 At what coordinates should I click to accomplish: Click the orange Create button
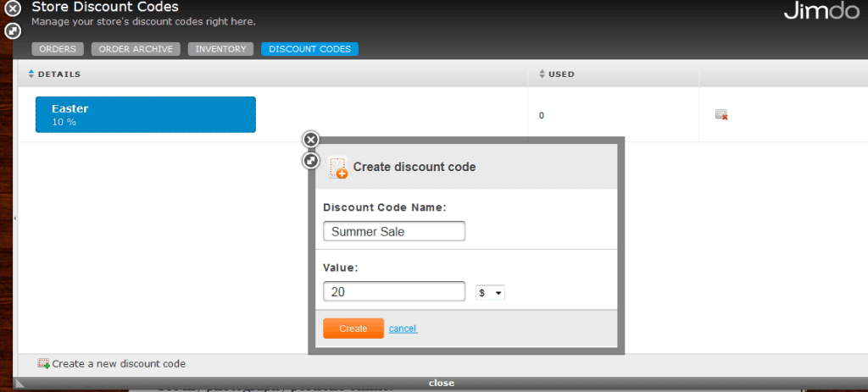tap(353, 329)
